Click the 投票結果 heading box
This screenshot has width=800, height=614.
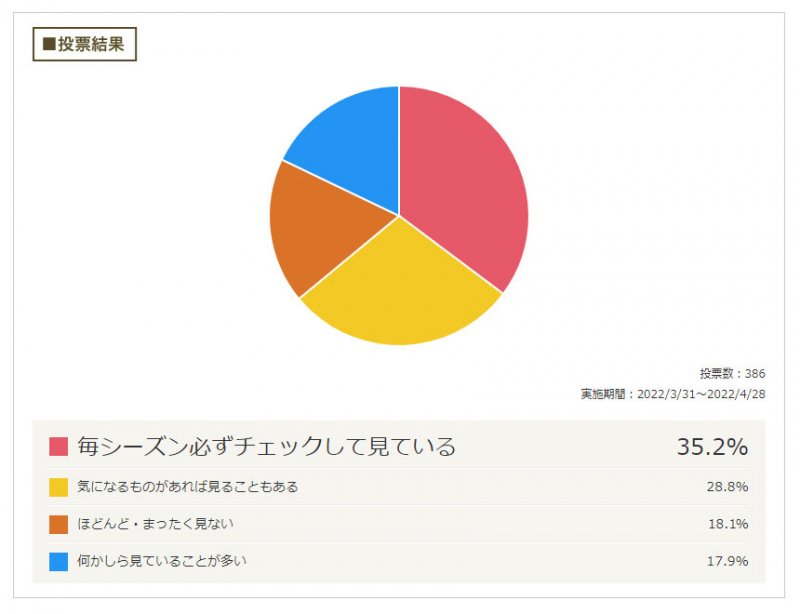coord(85,44)
